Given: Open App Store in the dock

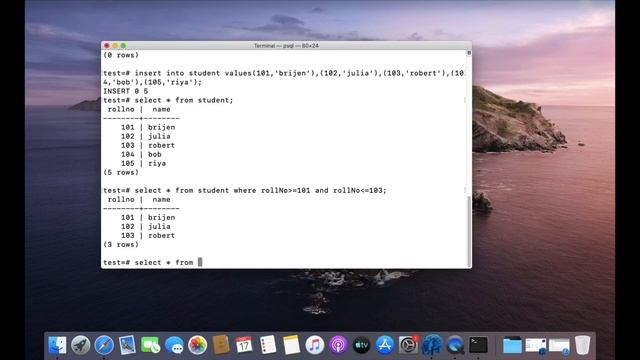Looking at the screenshot, I should [x=384, y=345].
